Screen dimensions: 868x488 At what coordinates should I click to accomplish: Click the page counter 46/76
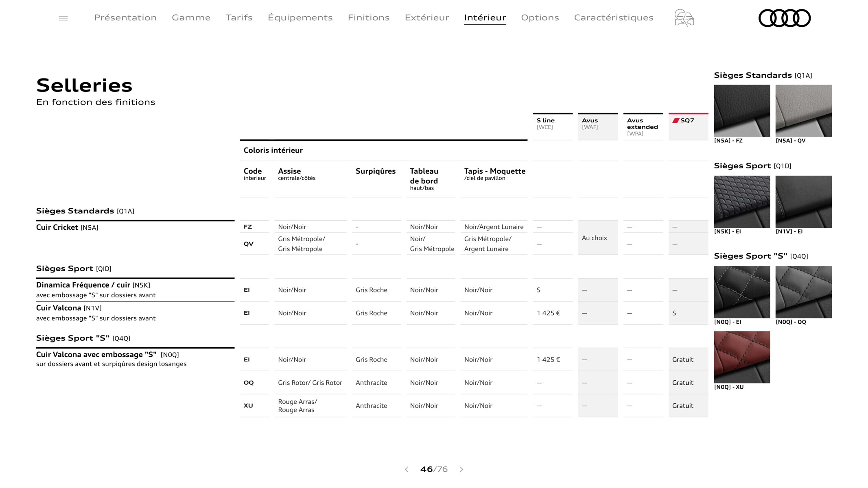click(434, 469)
